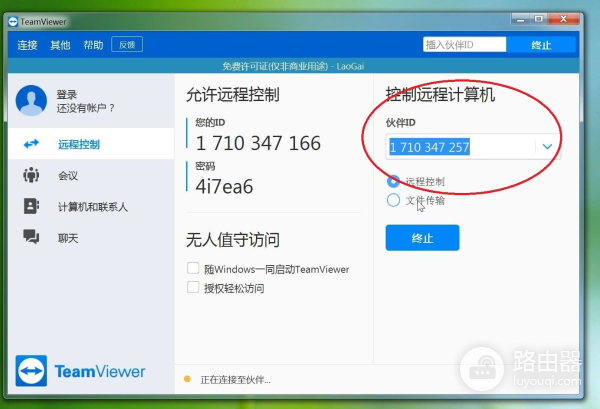The height and width of the screenshot is (409, 600).
Task: Minimize the TeamViewer window
Action: (x=520, y=19)
